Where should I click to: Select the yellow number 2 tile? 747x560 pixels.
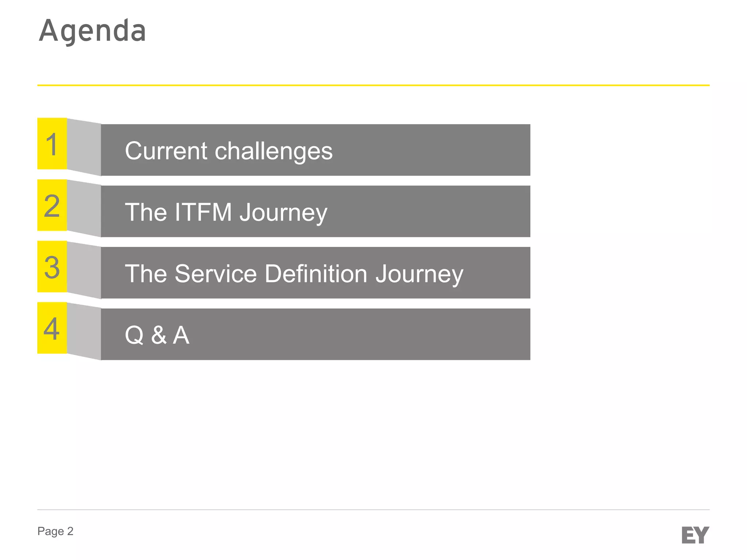pyautogui.click(x=52, y=205)
